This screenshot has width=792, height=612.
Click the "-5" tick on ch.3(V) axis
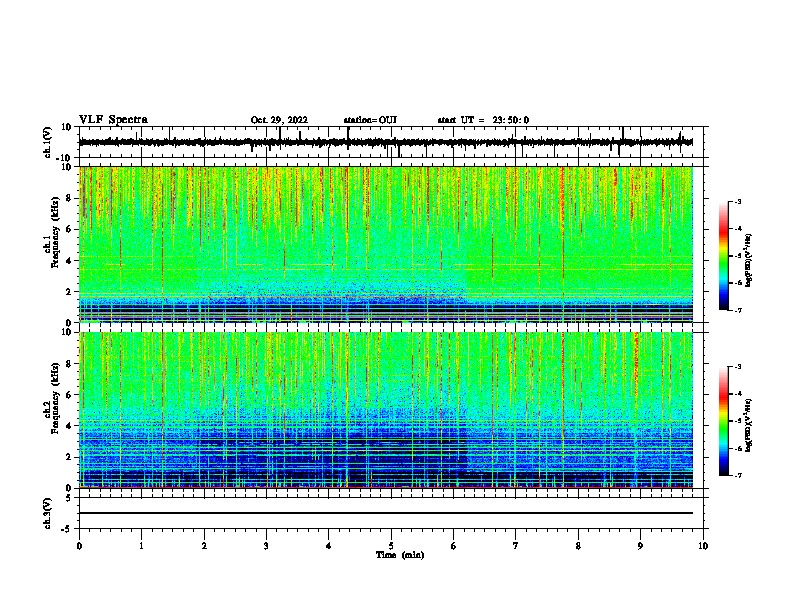(x=67, y=529)
